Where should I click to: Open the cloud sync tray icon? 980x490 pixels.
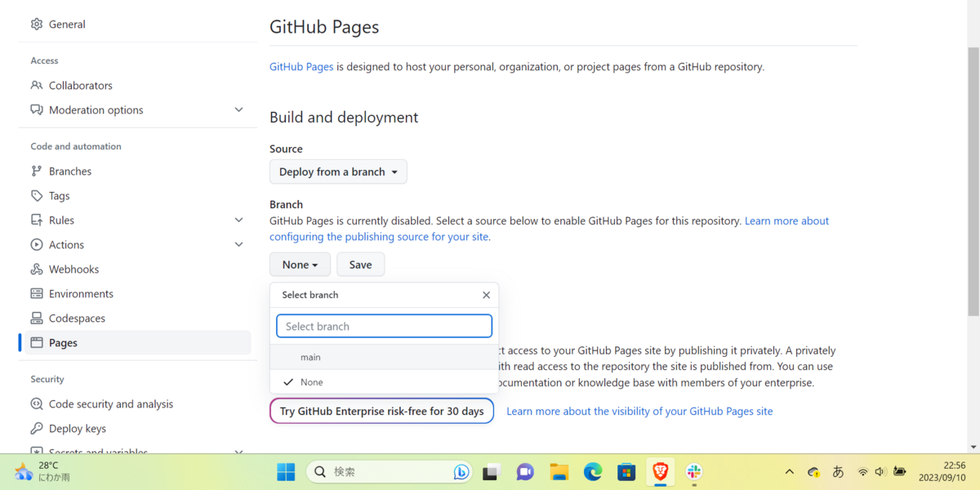click(813, 472)
